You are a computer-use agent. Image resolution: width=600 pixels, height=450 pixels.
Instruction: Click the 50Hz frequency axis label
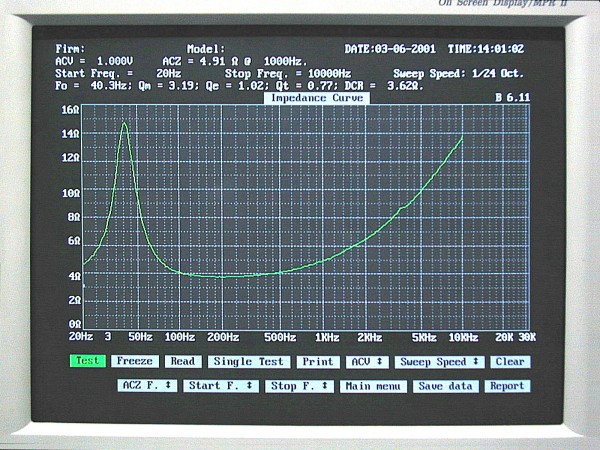pos(140,337)
